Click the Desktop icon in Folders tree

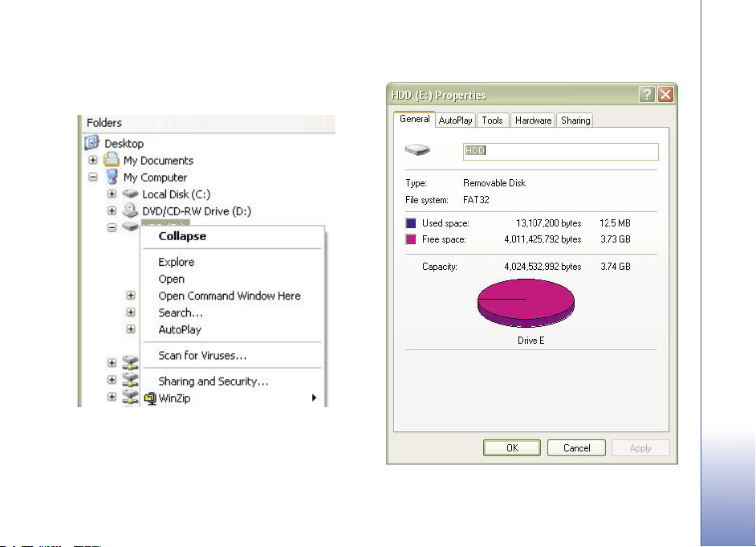click(x=91, y=143)
